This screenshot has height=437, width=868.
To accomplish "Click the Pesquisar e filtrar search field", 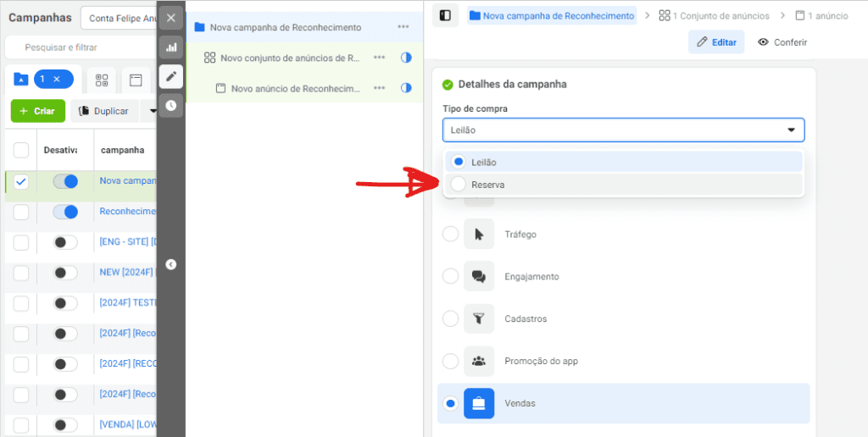I will (x=81, y=47).
